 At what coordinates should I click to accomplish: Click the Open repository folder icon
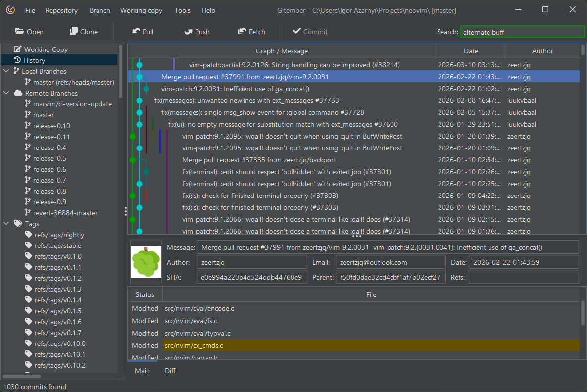(x=20, y=31)
